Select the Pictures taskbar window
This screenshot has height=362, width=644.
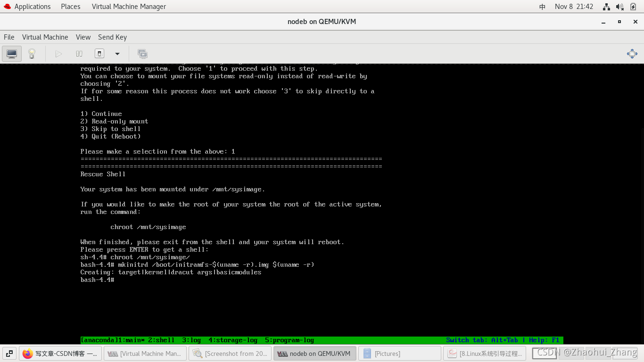pos(399,353)
